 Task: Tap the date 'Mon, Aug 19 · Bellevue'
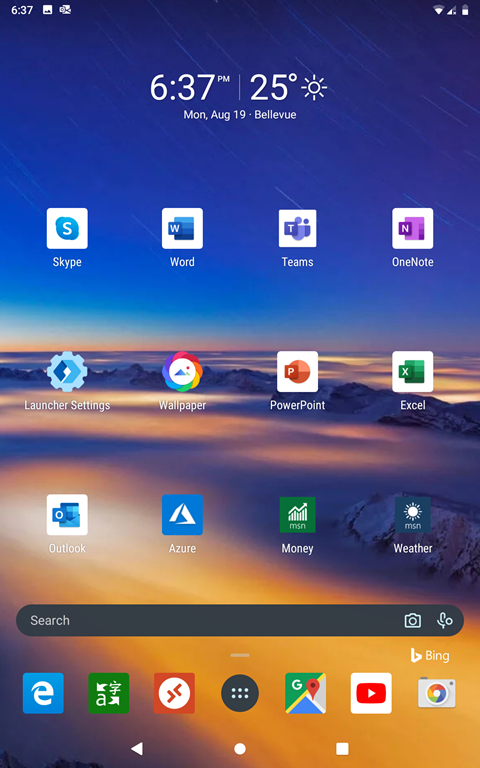pyautogui.click(x=240, y=115)
